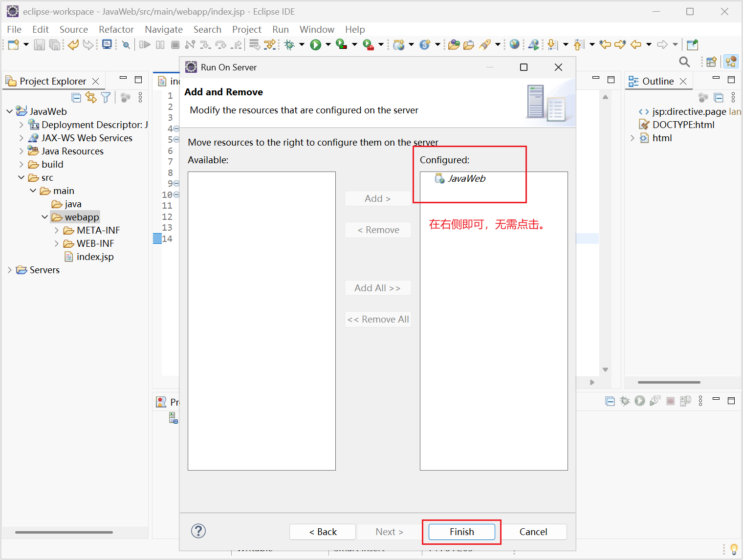The height and width of the screenshot is (560, 743).
Task: Open the Window menu
Action: [x=317, y=29]
